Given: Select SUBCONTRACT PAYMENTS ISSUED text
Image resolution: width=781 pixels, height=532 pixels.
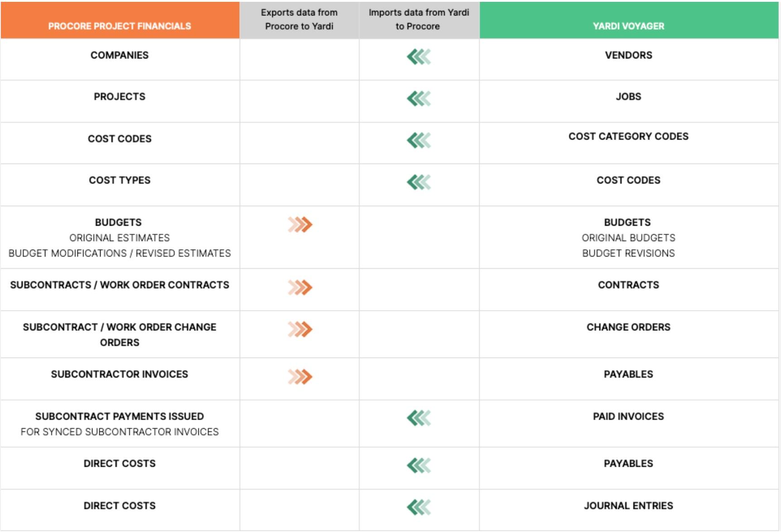Looking at the screenshot, I should coord(120,416).
